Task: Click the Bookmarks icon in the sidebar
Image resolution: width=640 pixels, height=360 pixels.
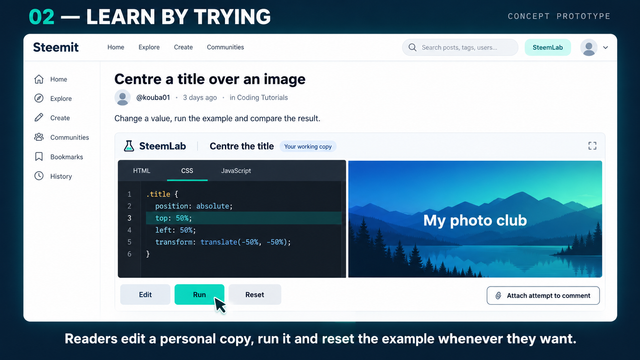Action: (39, 156)
